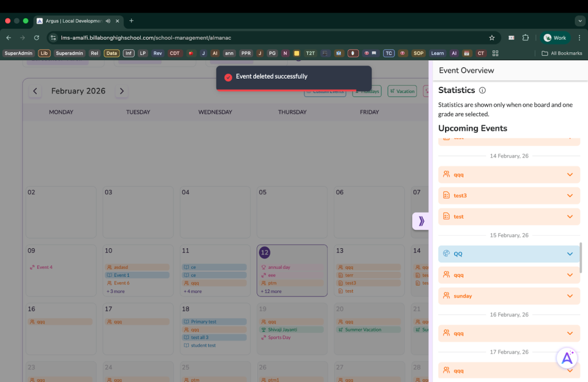Open the floating AI assistant button
This screenshot has width=588, height=382.
pos(567,358)
